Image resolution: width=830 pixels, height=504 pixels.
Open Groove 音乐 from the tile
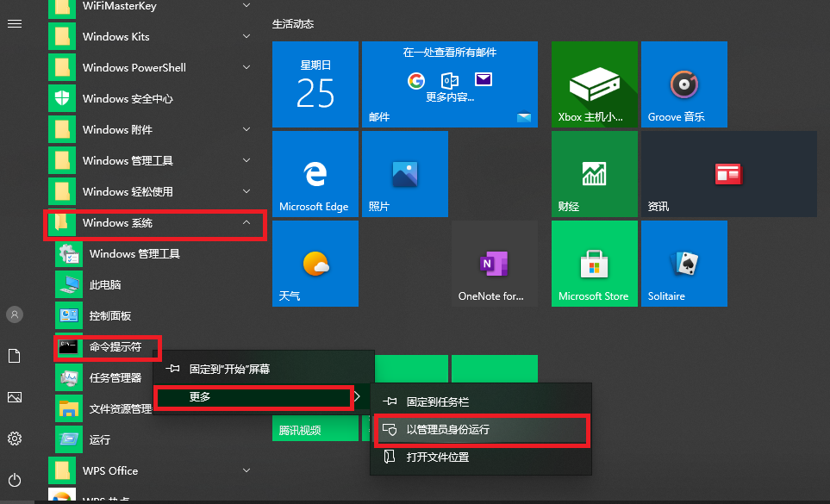pyautogui.click(x=683, y=84)
